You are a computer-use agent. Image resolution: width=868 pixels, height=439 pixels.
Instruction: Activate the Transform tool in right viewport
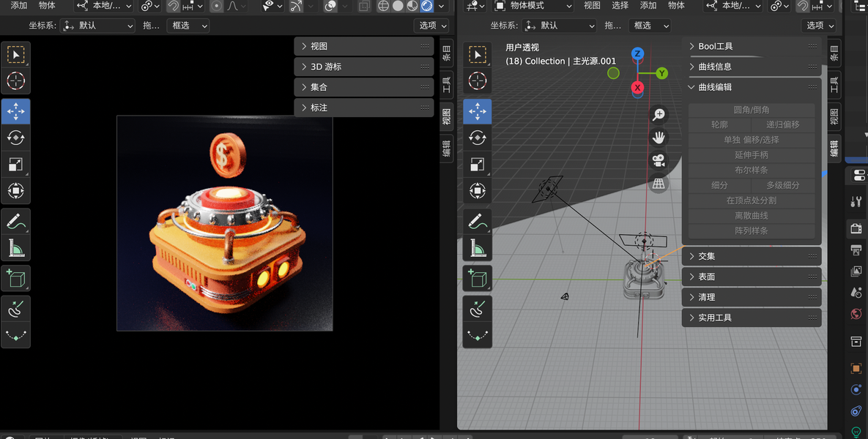[477, 191]
